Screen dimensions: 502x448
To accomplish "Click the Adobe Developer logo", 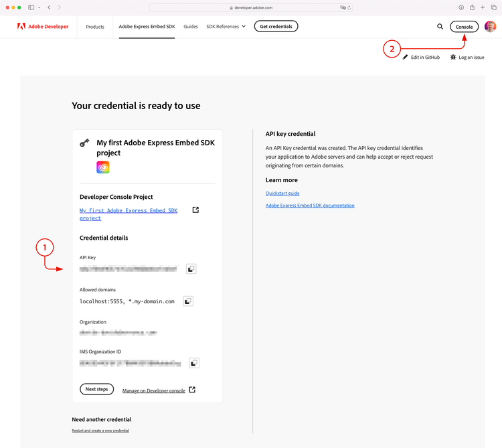I will pyautogui.click(x=43, y=27).
